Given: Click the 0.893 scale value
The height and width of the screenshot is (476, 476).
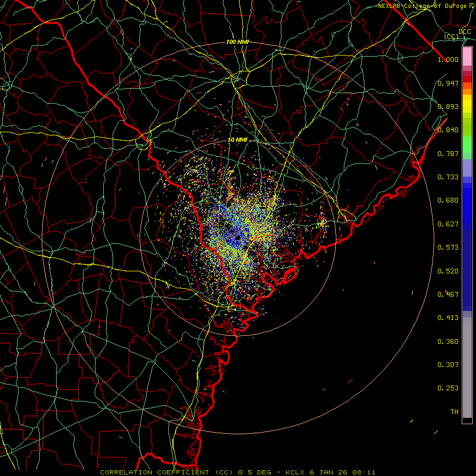Looking at the screenshot, I should (448, 106).
